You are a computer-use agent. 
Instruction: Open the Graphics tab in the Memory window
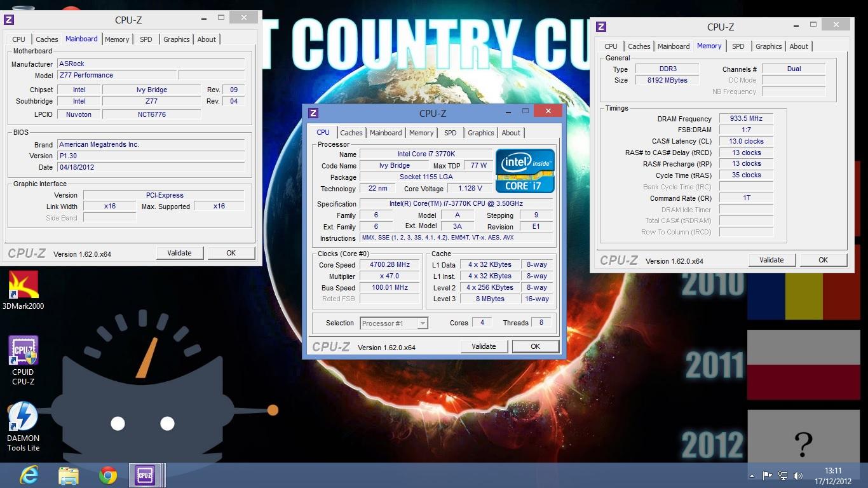tap(769, 46)
